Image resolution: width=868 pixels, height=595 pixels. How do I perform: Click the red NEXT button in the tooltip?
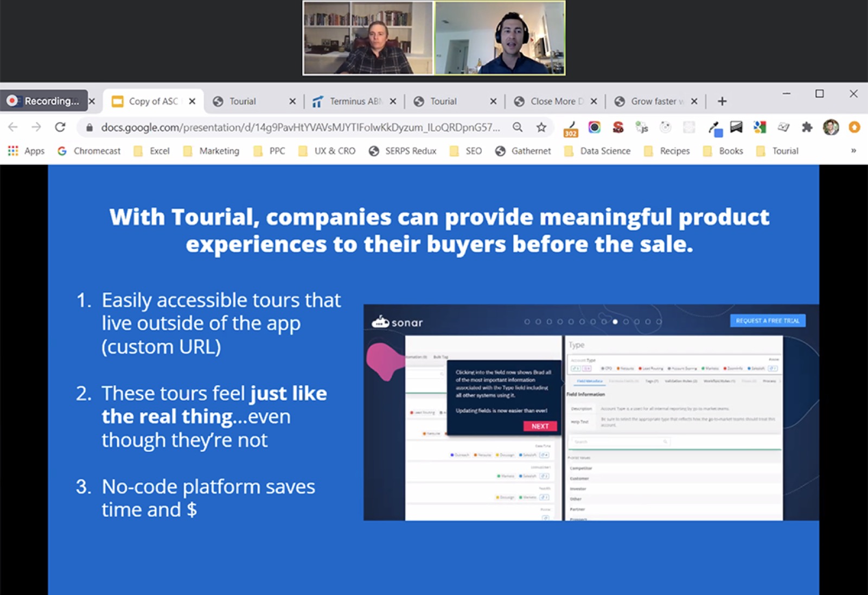click(540, 426)
